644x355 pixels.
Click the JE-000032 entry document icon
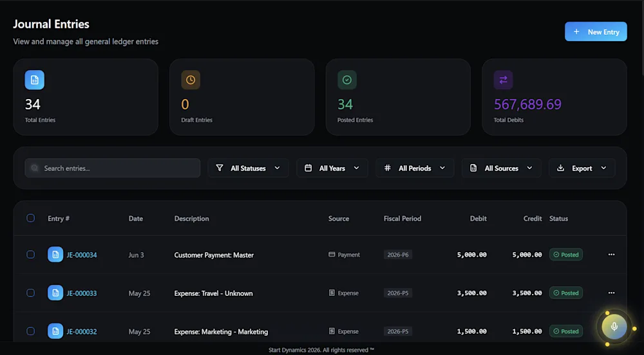(55, 331)
